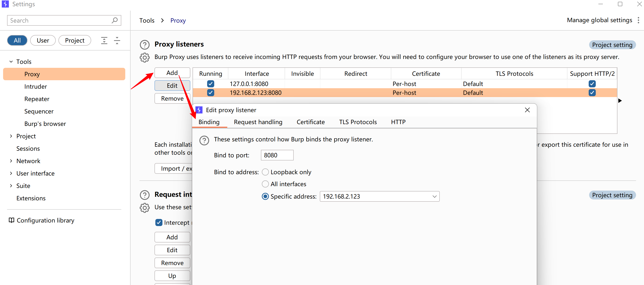The image size is (644, 285).
Task: Switch to the HTTP tab
Action: pyautogui.click(x=398, y=122)
